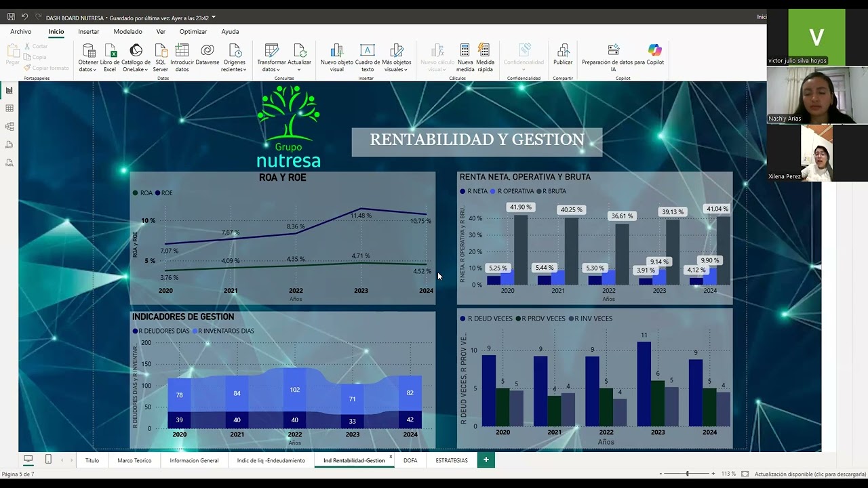The image size is (868, 488).
Task: Select Xilena Perez video thumbnail
Action: 817,153
